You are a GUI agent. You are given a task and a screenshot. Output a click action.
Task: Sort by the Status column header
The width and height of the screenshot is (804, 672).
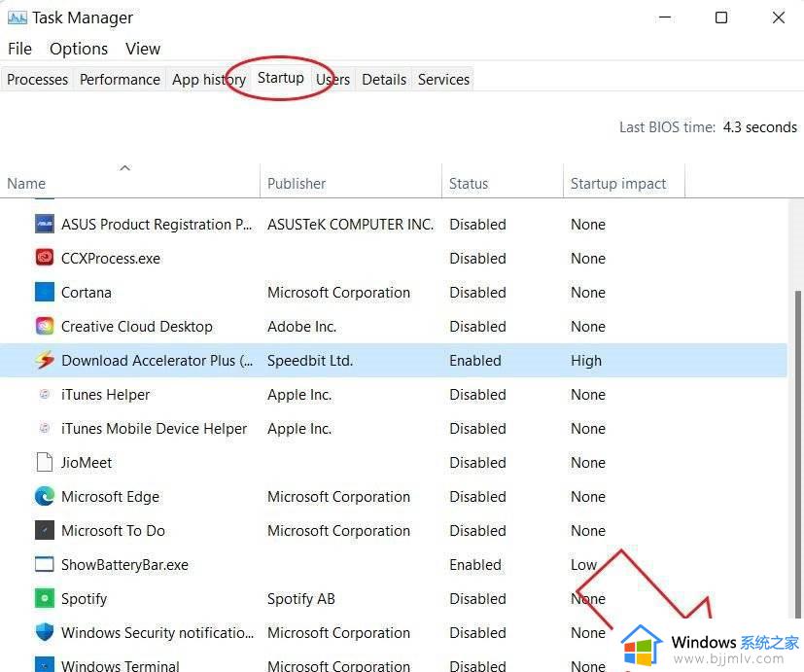click(503, 183)
